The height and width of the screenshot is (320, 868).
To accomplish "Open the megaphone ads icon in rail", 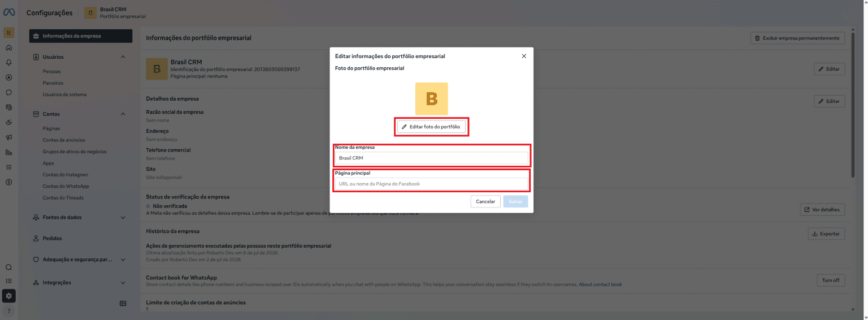I will [8, 137].
